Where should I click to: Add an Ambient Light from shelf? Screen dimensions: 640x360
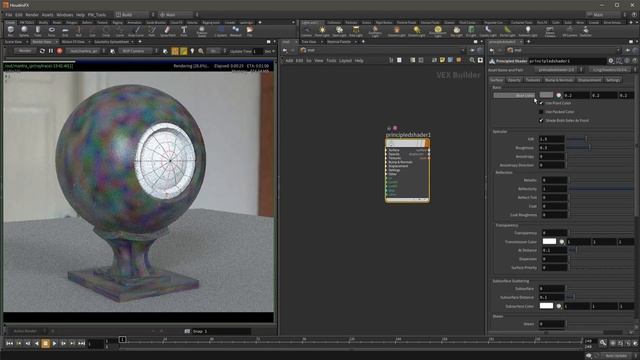click(x=528, y=31)
